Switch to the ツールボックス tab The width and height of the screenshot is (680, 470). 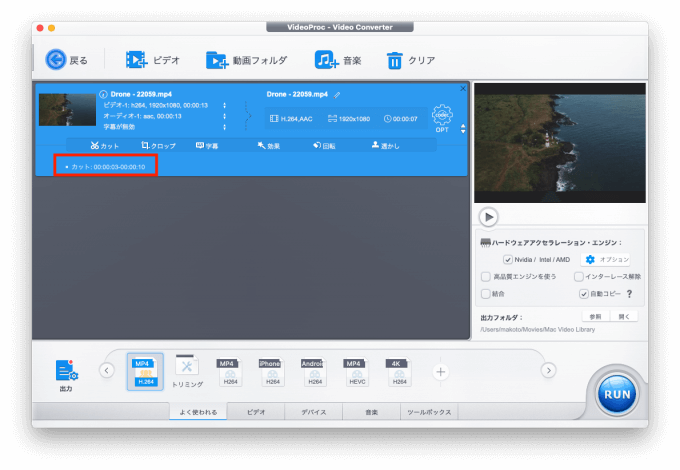coord(429,412)
